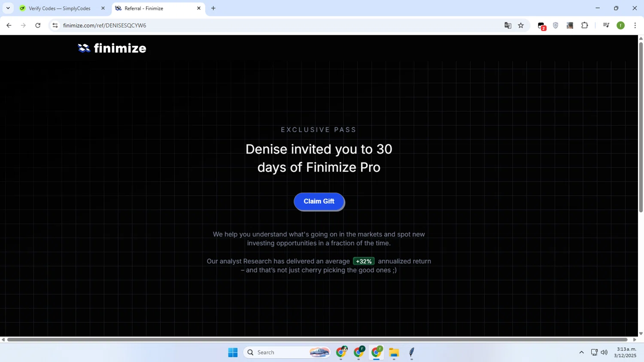Click the 'Denise invited you' headline
Screen dimensions: 644x362
[319, 158]
